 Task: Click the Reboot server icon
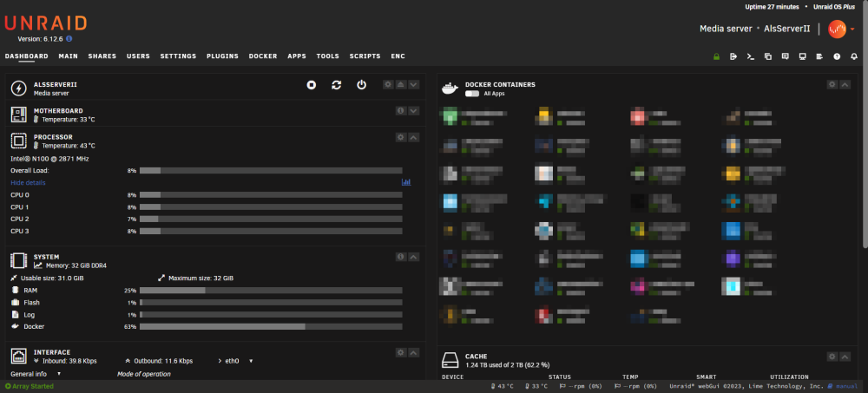pyautogui.click(x=337, y=85)
